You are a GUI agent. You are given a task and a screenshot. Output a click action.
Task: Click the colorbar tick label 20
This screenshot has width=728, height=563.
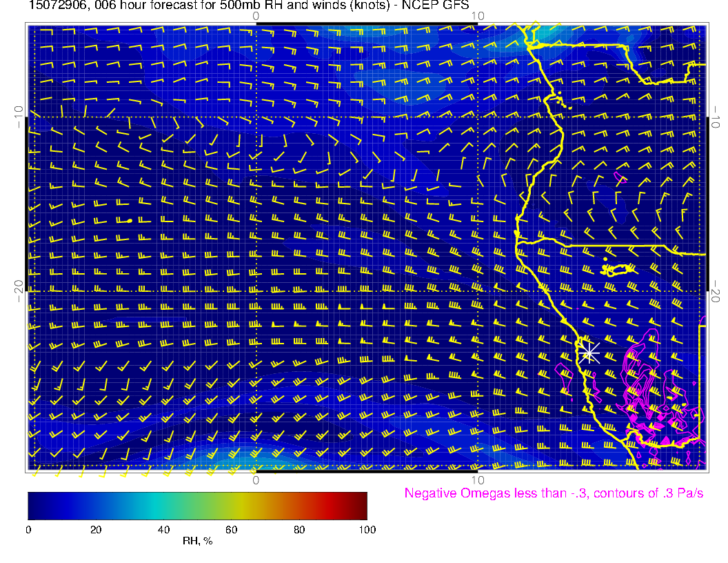[96, 529]
